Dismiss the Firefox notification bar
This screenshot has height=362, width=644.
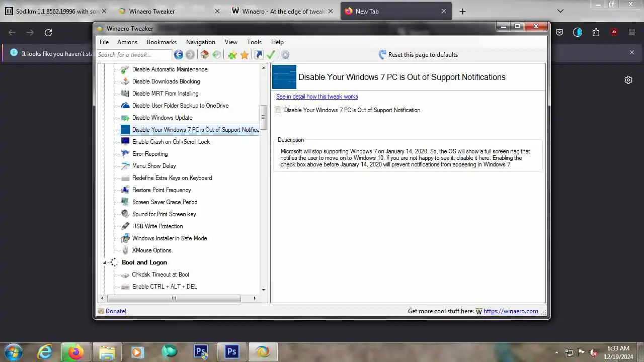click(x=632, y=52)
